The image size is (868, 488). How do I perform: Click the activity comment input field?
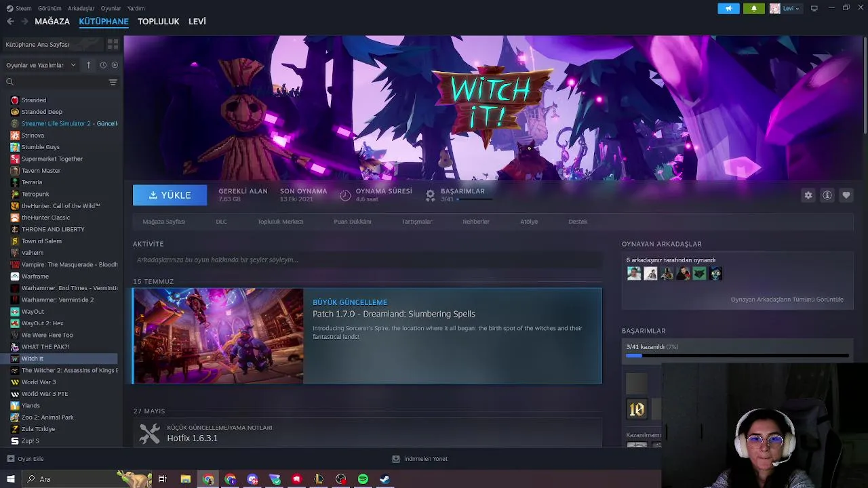coord(367,260)
